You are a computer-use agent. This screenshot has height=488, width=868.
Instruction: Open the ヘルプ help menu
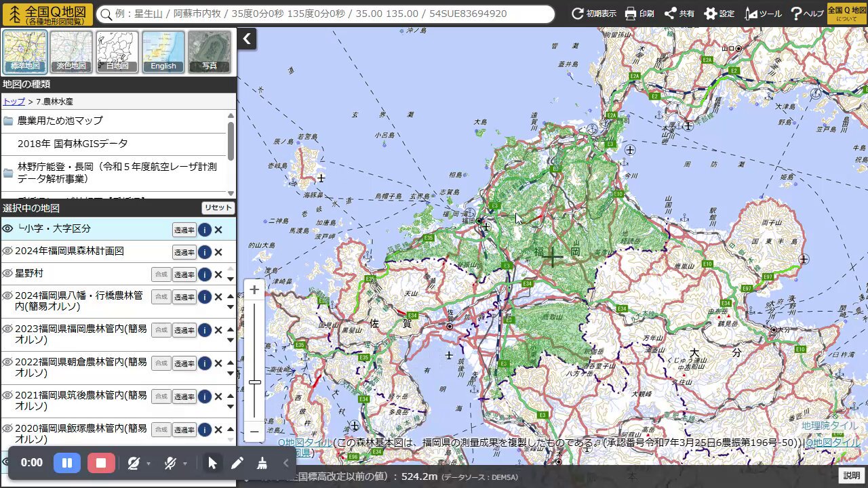click(807, 14)
